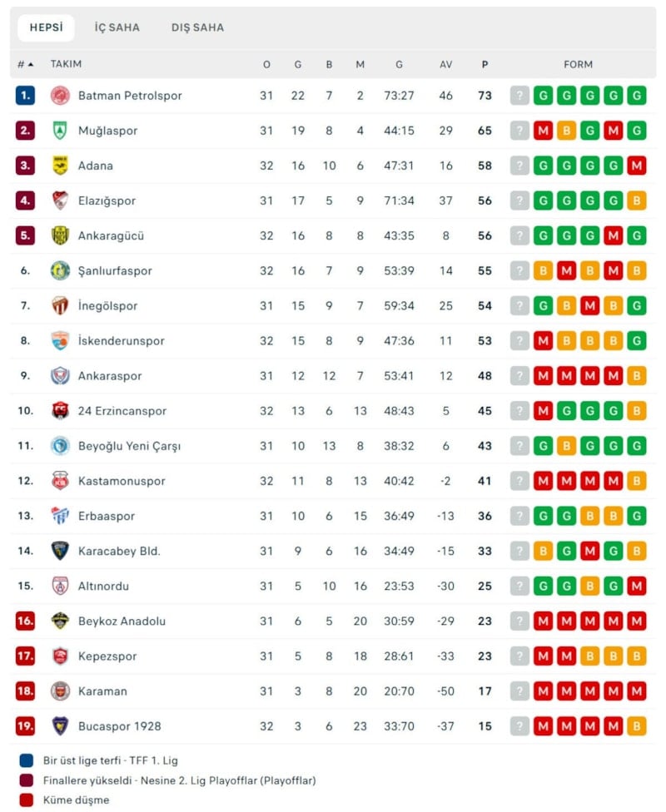Image resolution: width=666 pixels, height=812 pixels.
Task: Open the İnegölspor team page link
Action: 107,305
